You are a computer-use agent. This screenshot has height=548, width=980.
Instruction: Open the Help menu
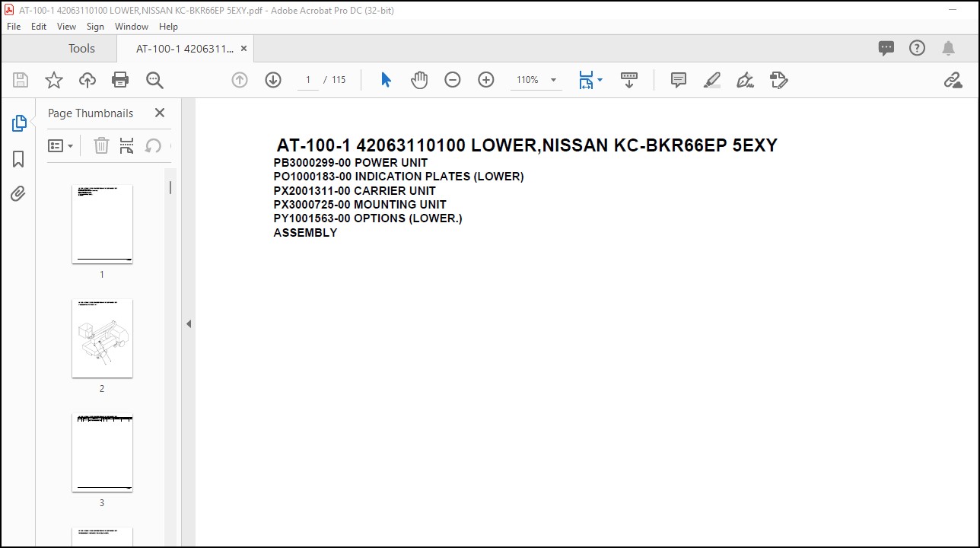coord(168,26)
